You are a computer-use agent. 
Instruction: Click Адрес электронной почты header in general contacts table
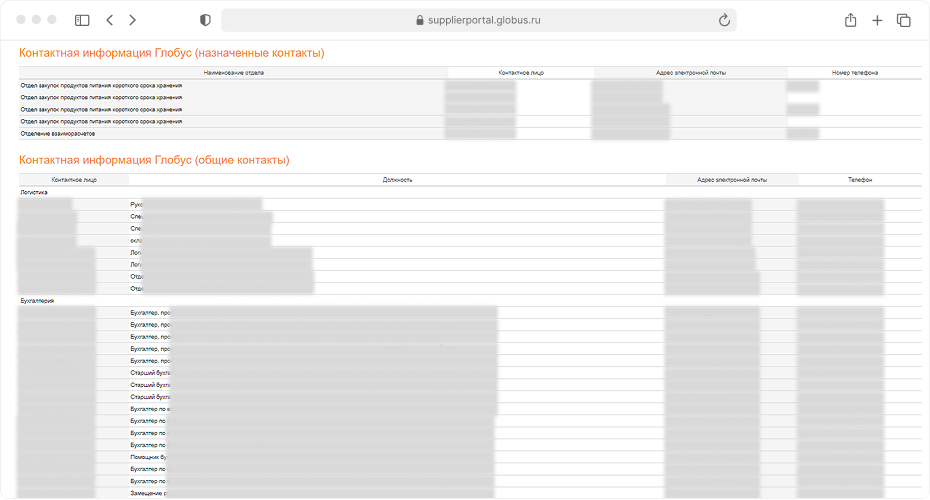coord(732,180)
